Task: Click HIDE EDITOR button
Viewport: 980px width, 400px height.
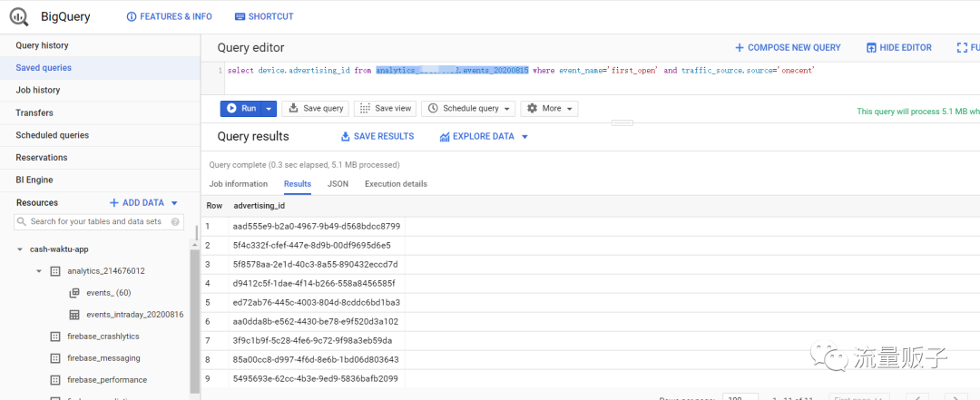Action: click(898, 47)
